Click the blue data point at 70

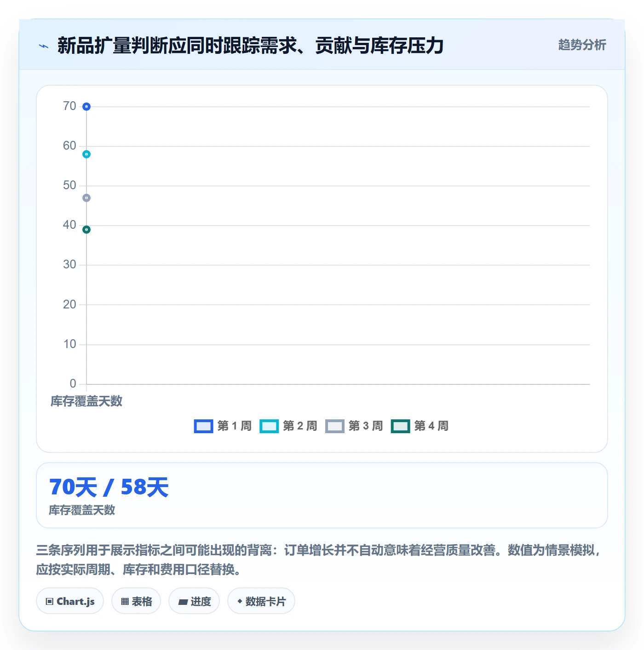(x=86, y=107)
